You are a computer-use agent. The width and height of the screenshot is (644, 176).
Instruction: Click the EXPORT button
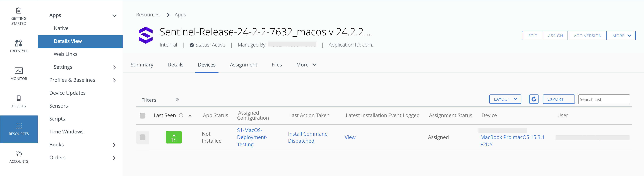[559, 99]
